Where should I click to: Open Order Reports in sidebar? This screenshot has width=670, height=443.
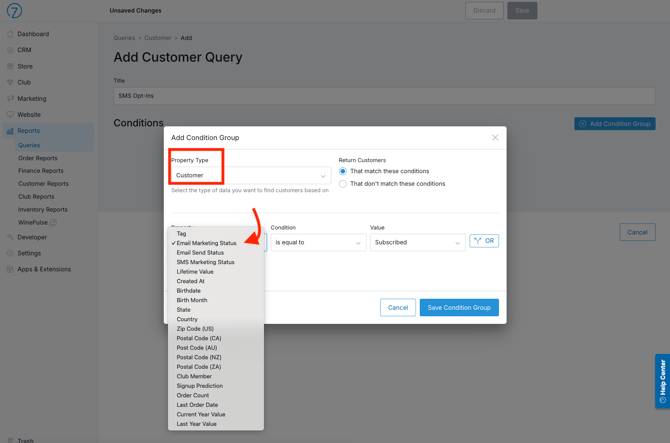coord(38,158)
